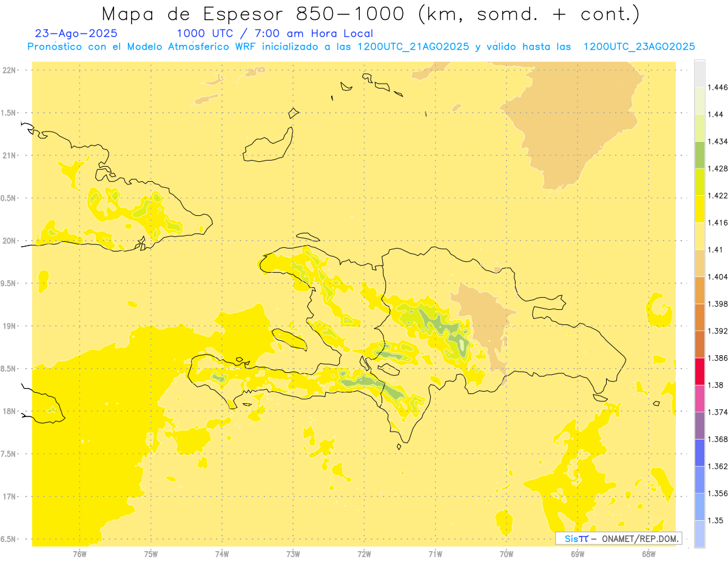Image resolution: width=728 pixels, height=562 pixels.
Task: Pick the green swatch between 1.428 and 1.434
Action: 699,155
